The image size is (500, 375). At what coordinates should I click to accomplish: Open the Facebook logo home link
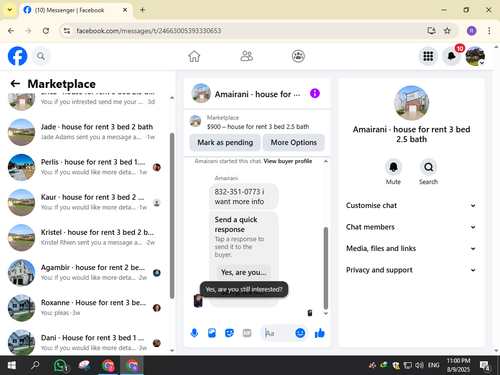coord(17,56)
